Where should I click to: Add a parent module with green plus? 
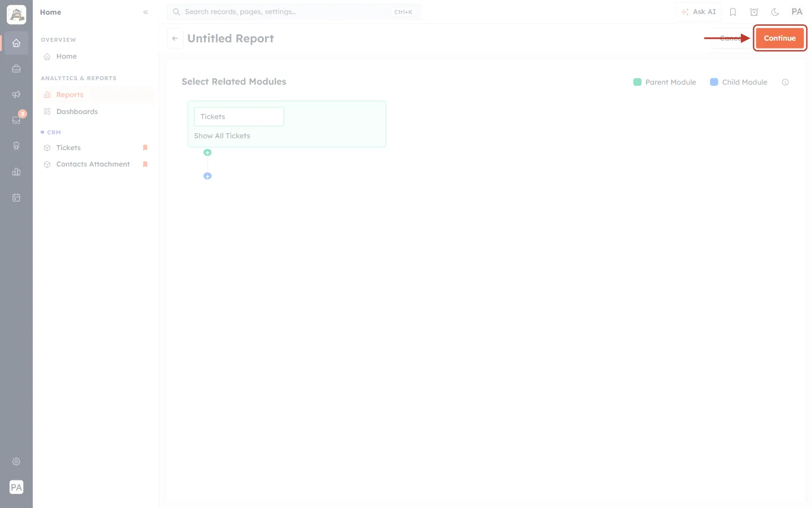(x=208, y=152)
